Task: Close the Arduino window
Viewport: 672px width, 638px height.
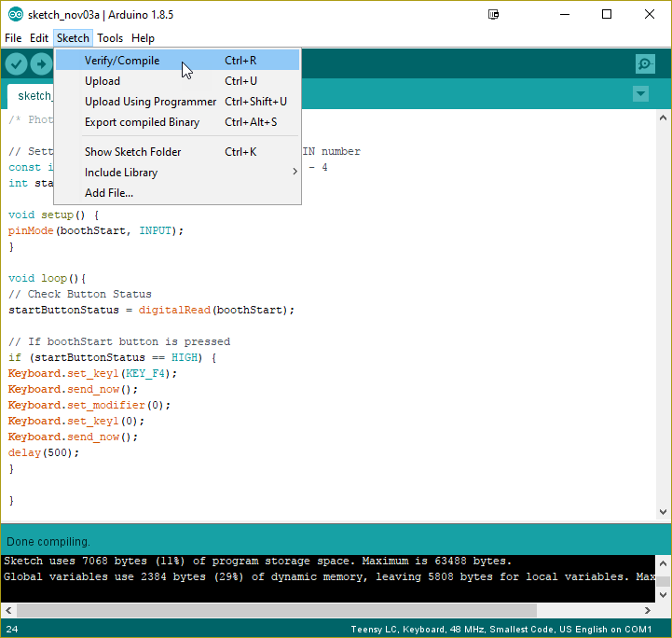Action: coord(650,15)
